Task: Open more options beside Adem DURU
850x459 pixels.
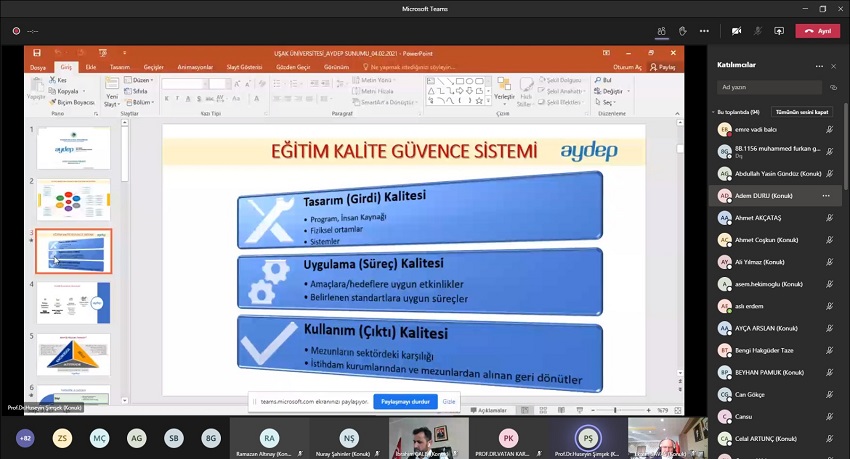Action: (x=826, y=196)
